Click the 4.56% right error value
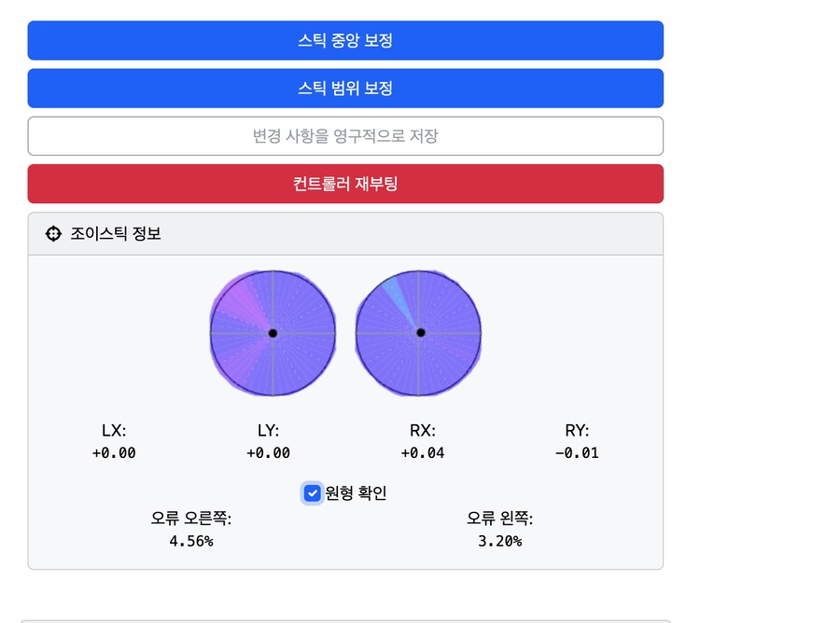This screenshot has width=840, height=623. pos(190,540)
